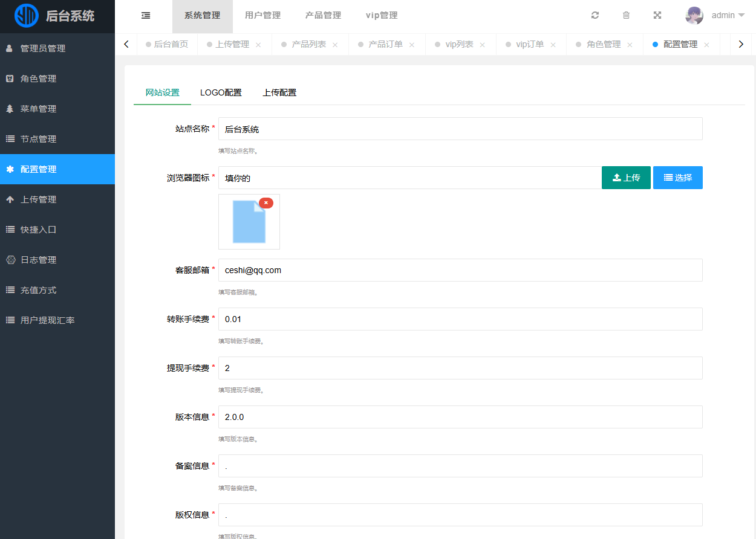Click the green 上传 button

pyautogui.click(x=626, y=178)
